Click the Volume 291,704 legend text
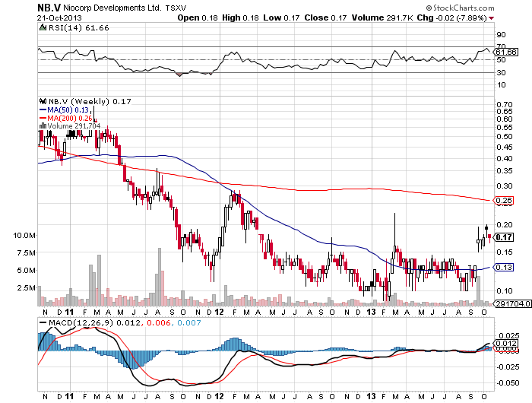Screen dimensions: 532x403 click(74, 126)
